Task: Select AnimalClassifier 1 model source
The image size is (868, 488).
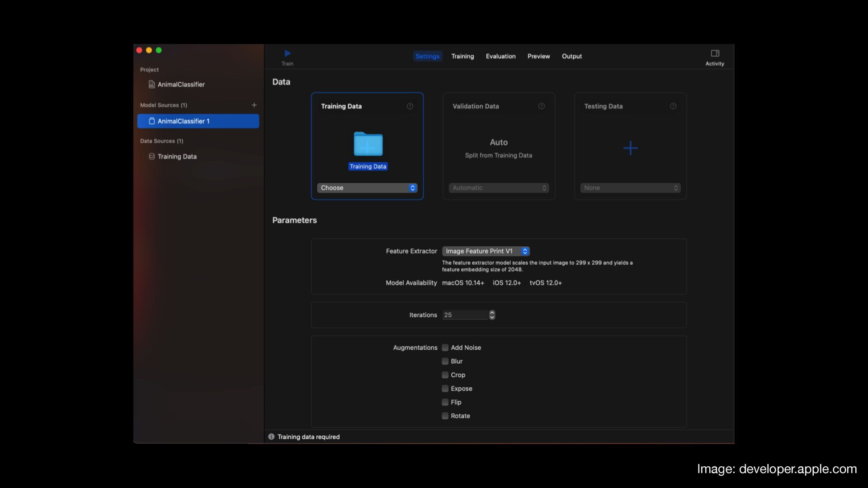Action: tap(198, 121)
